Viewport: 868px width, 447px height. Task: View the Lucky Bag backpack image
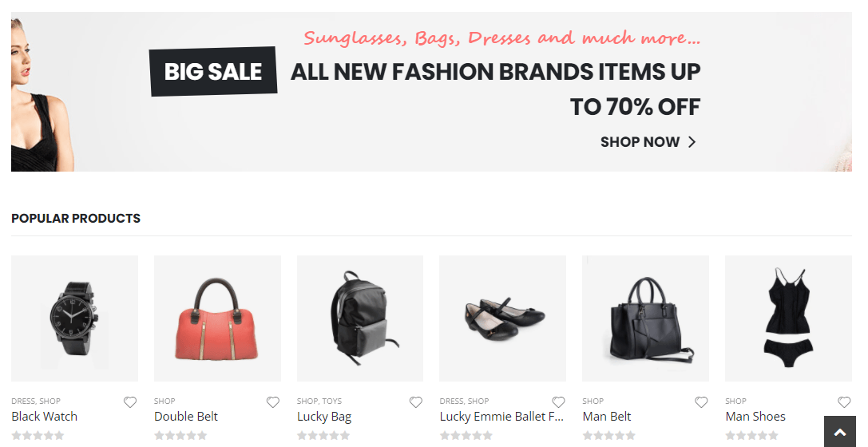click(x=359, y=318)
